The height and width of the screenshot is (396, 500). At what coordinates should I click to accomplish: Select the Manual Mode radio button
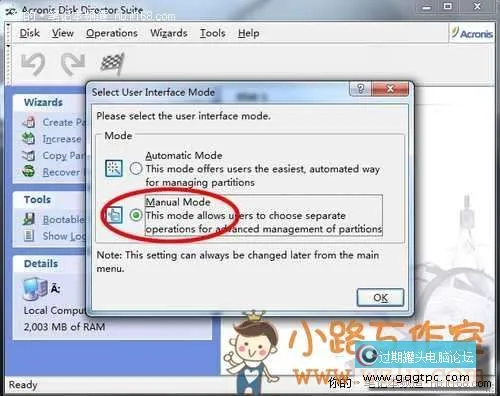point(136,215)
